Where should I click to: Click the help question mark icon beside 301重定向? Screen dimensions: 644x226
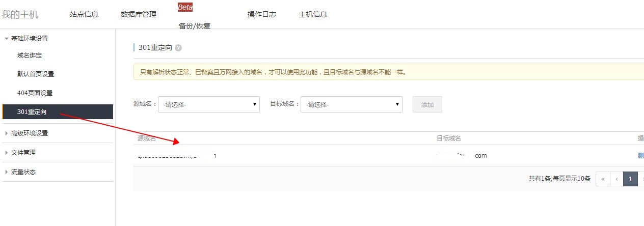pos(178,48)
